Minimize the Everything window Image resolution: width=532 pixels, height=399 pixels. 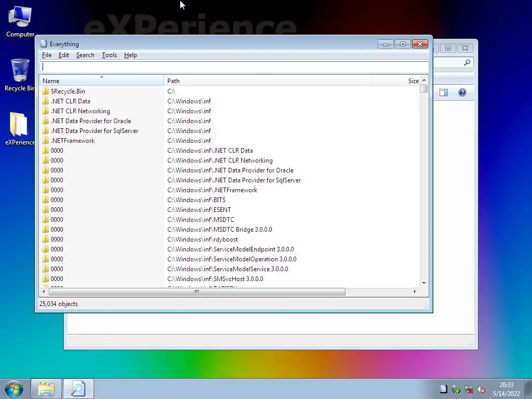coord(385,44)
